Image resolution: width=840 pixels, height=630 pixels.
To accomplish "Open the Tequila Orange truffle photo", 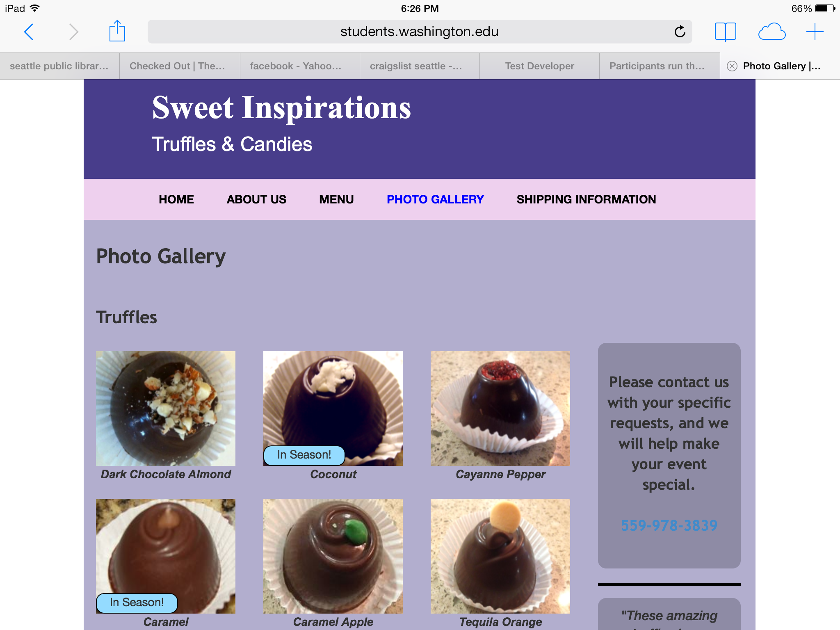I will 500,556.
